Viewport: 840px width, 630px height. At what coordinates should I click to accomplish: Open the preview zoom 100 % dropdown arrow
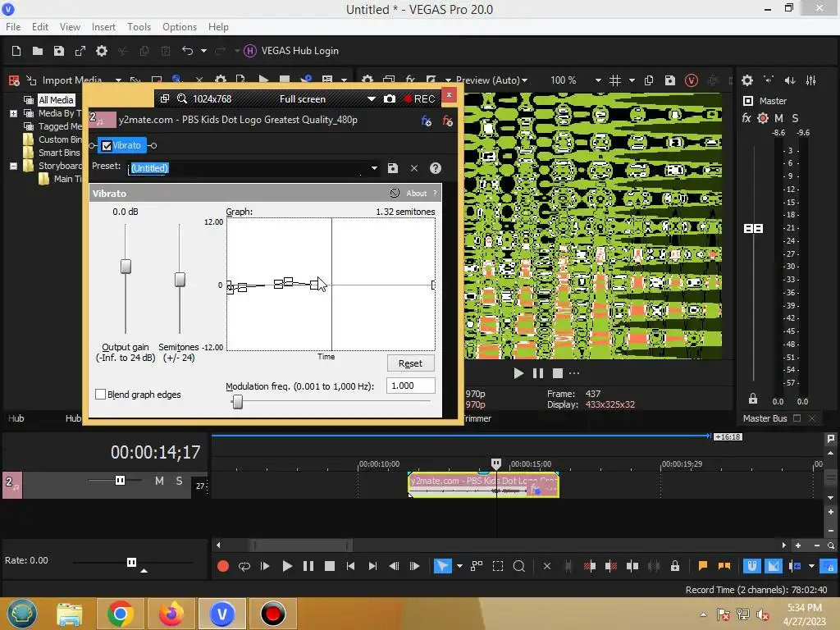coord(598,80)
